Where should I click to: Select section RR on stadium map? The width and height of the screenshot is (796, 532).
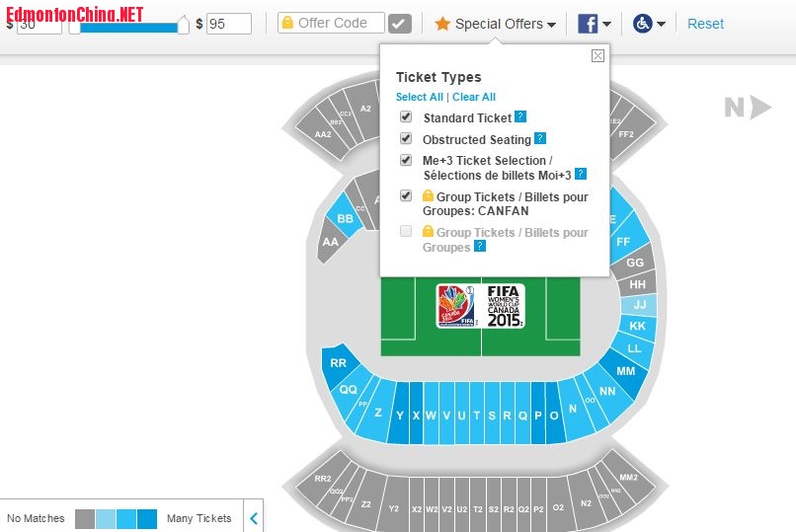click(339, 363)
